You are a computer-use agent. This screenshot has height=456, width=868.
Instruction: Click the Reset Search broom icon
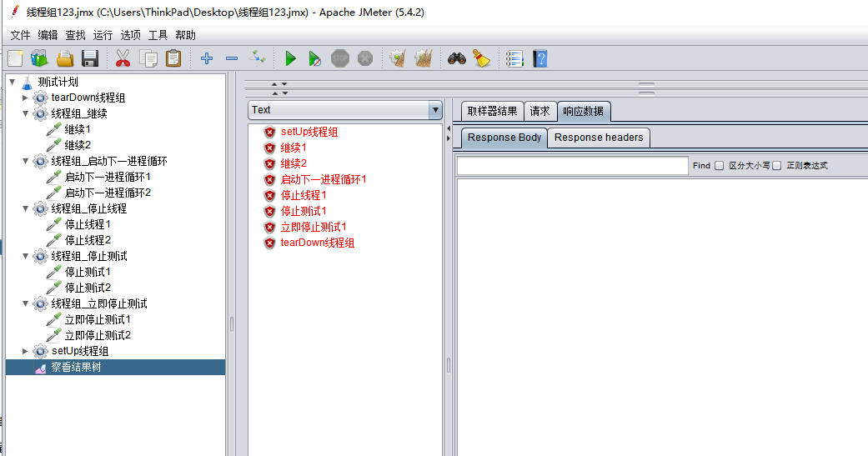482,58
